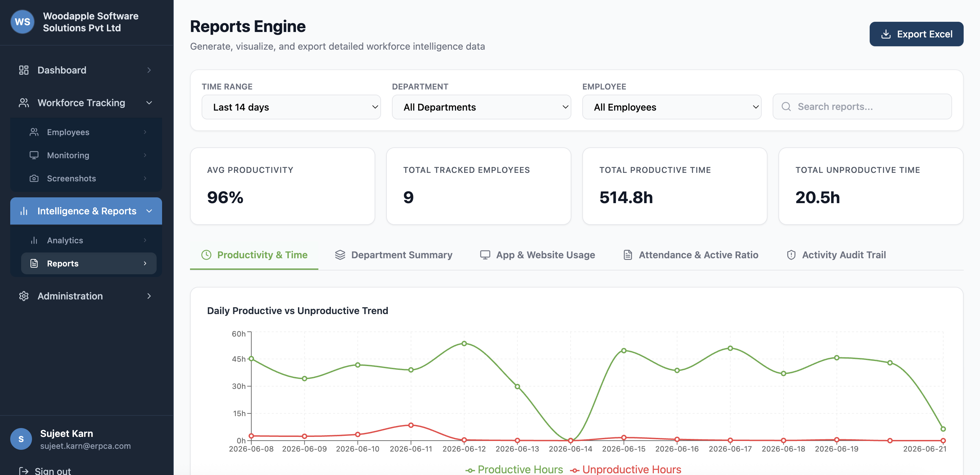The image size is (980, 475).
Task: Click the shield icon on Activity Audit Trail
Action: coord(791,255)
